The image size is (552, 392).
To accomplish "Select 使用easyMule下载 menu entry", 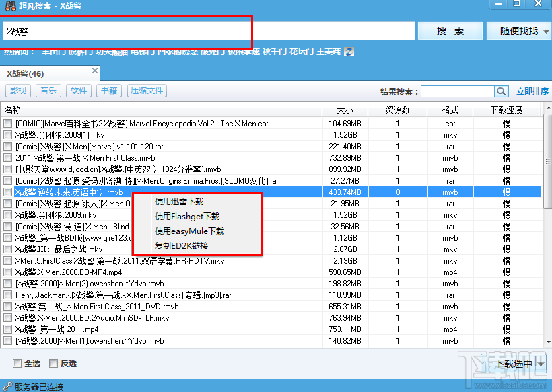I will tap(189, 231).
